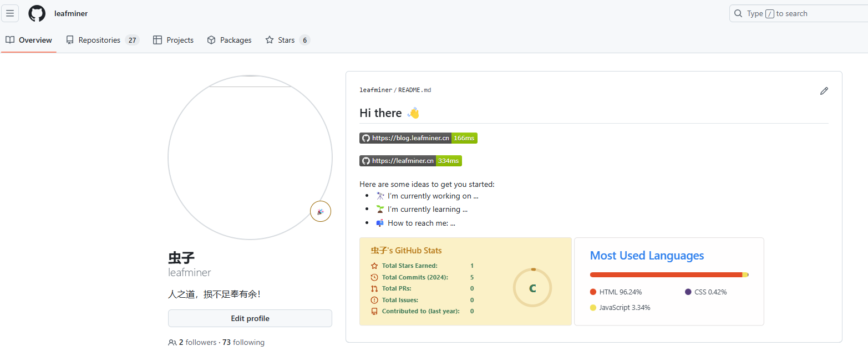Open the blog.leafminer.cn badge link
868x351 pixels.
418,138
